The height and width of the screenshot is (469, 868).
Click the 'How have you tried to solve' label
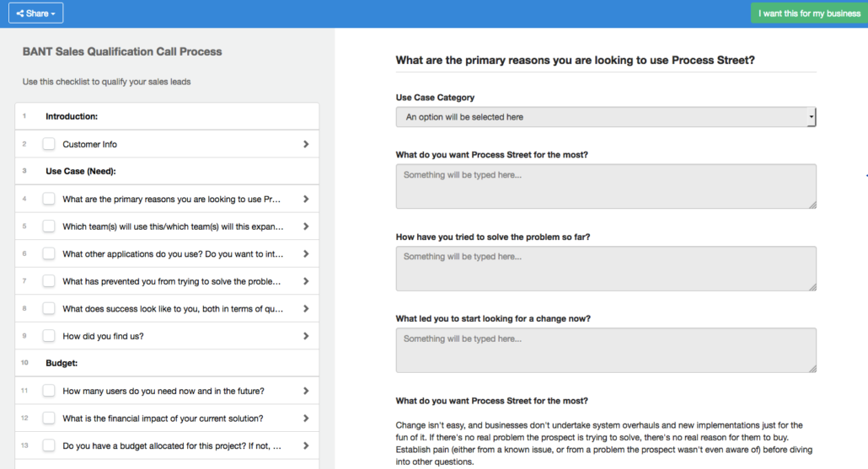493,237
